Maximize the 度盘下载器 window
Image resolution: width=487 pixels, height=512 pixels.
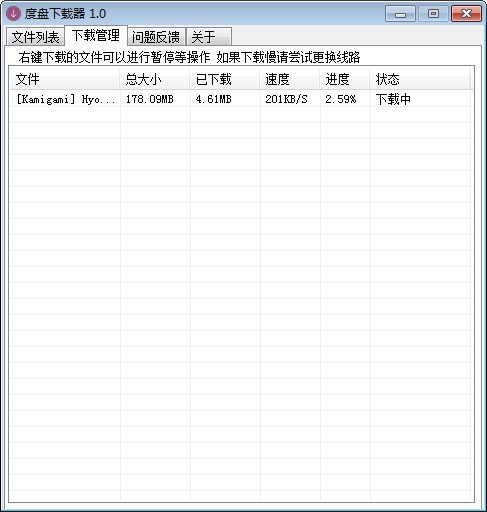[433, 14]
